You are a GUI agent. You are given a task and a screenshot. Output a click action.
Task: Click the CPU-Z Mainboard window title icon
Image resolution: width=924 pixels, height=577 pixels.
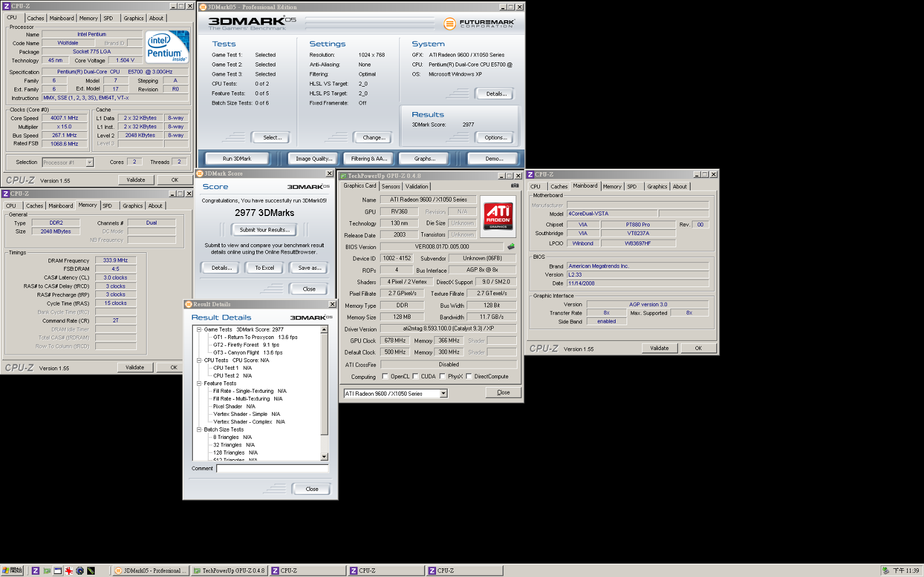[x=530, y=174]
